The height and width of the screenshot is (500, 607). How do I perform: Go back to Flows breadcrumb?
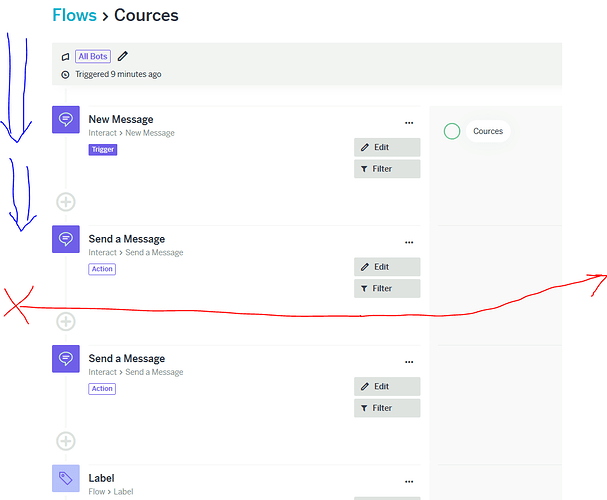(x=74, y=15)
